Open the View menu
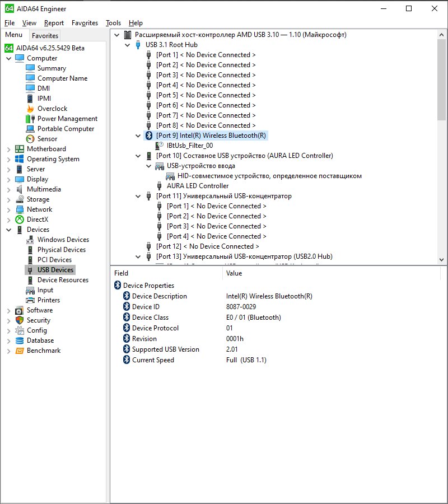Image resolution: width=448 pixels, height=504 pixels. (29, 23)
